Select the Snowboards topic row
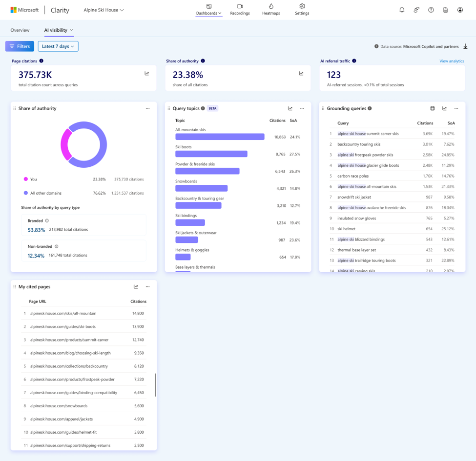Image resolution: width=476 pixels, height=461 pixels. point(238,185)
